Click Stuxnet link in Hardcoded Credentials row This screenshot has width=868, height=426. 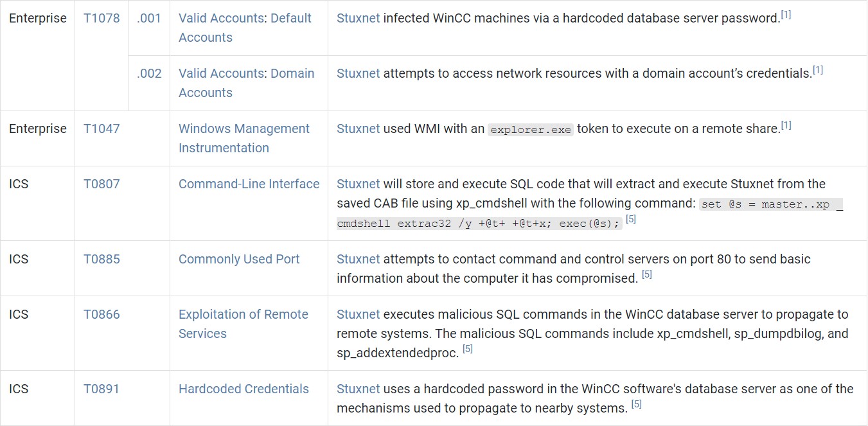358,389
